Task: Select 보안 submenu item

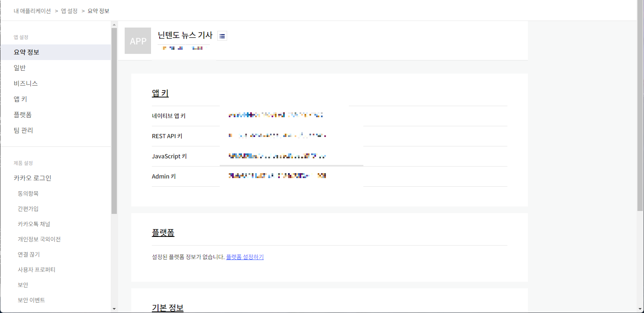Action: tap(23, 285)
